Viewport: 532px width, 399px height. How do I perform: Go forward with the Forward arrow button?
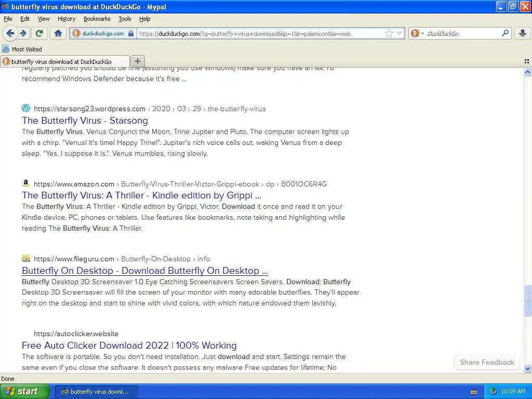[23, 33]
